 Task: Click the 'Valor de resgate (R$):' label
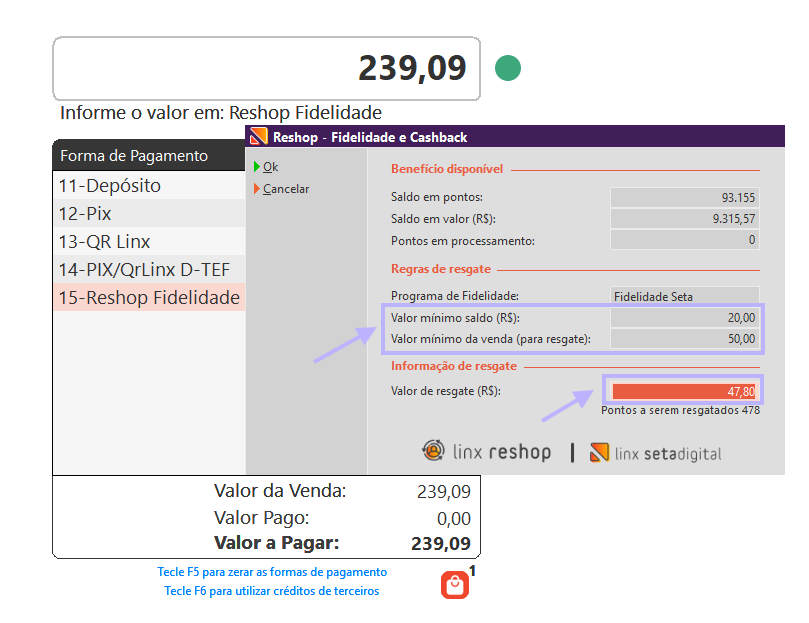pyautogui.click(x=446, y=391)
